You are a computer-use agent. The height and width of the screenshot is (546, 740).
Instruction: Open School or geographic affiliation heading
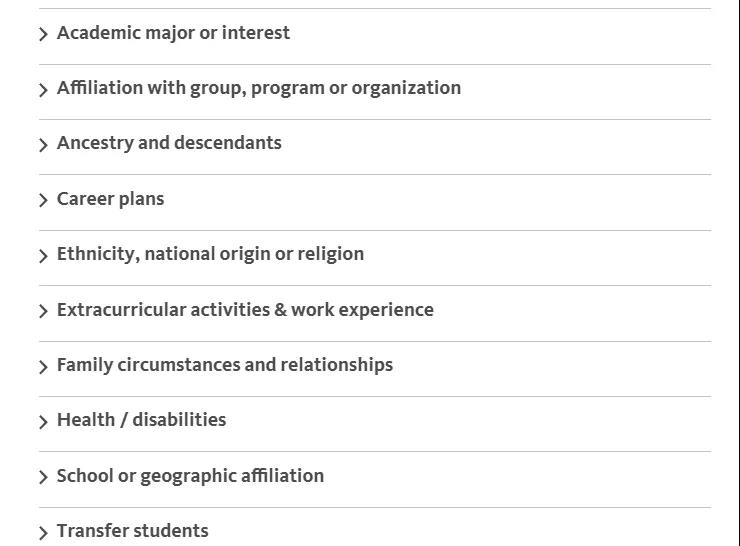click(x=190, y=476)
